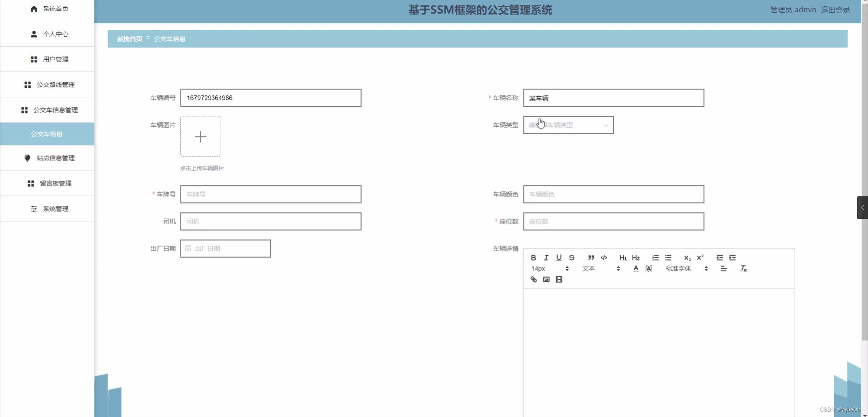Open the text color picker
The height and width of the screenshot is (417, 868).
(x=636, y=269)
